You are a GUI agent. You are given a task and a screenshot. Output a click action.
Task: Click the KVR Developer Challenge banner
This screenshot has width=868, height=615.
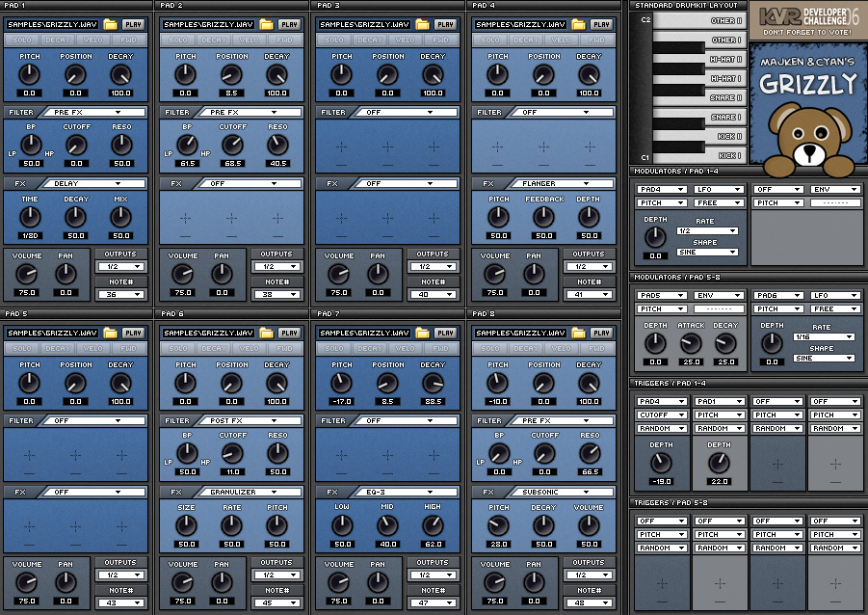coord(808,19)
